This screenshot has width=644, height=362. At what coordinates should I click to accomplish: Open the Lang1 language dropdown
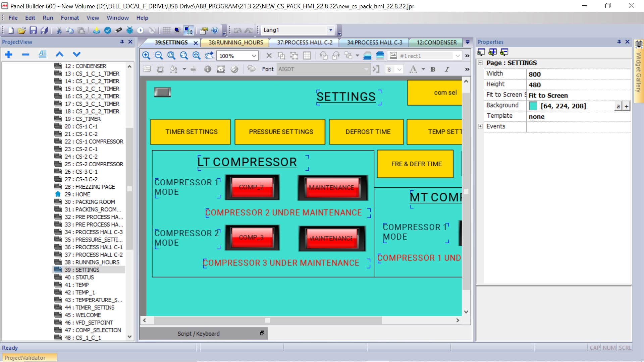[330, 30]
